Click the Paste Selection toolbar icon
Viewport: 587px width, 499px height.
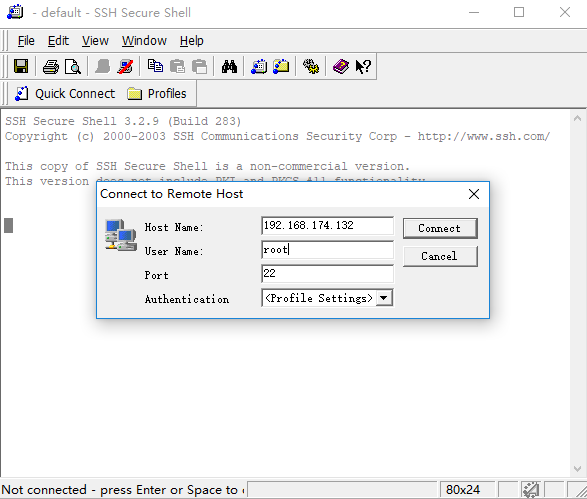pos(200,67)
